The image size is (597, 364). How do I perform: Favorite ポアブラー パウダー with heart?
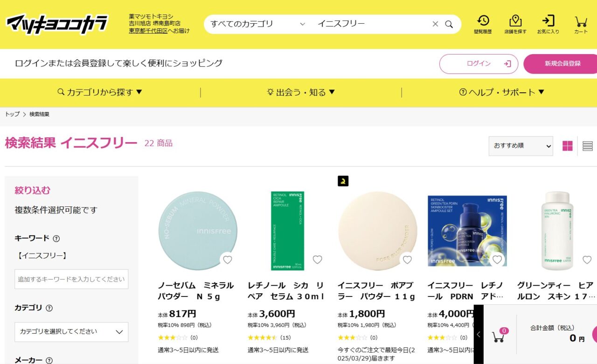pos(407,260)
